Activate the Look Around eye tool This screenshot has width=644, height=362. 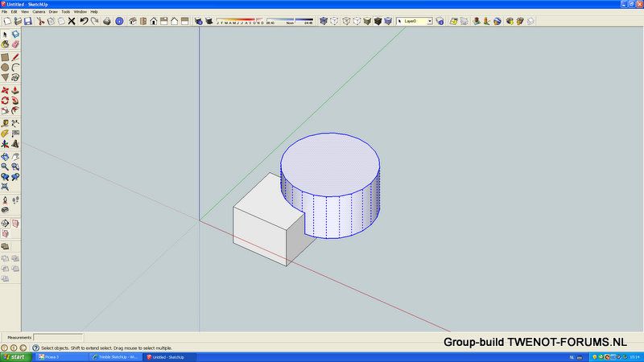tap(5, 210)
